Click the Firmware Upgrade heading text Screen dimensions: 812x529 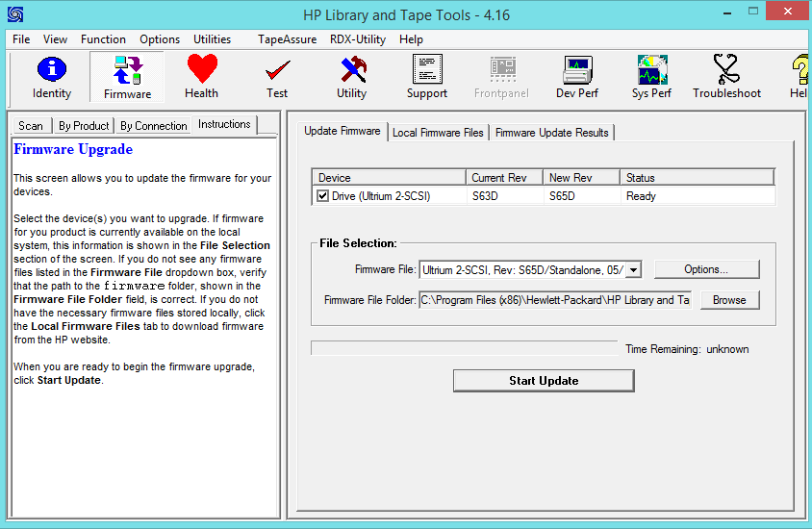pos(73,149)
